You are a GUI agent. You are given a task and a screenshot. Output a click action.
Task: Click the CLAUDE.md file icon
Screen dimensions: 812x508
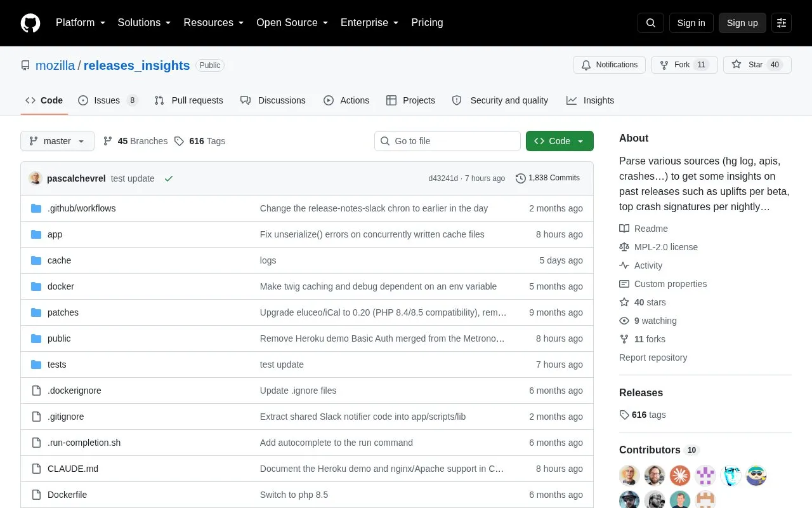pyautogui.click(x=36, y=469)
